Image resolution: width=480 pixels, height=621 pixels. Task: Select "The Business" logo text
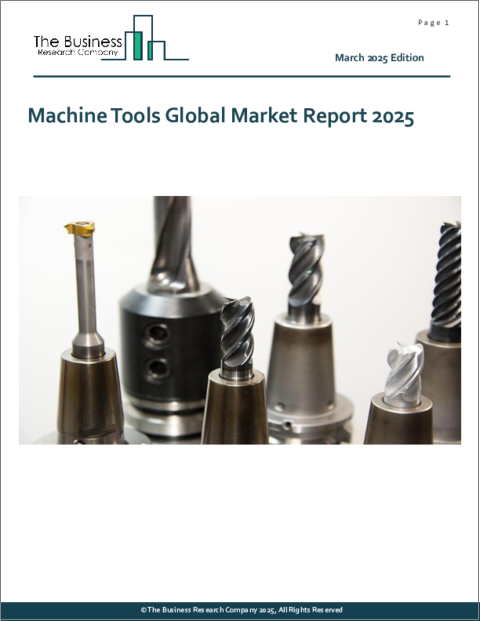click(x=78, y=42)
